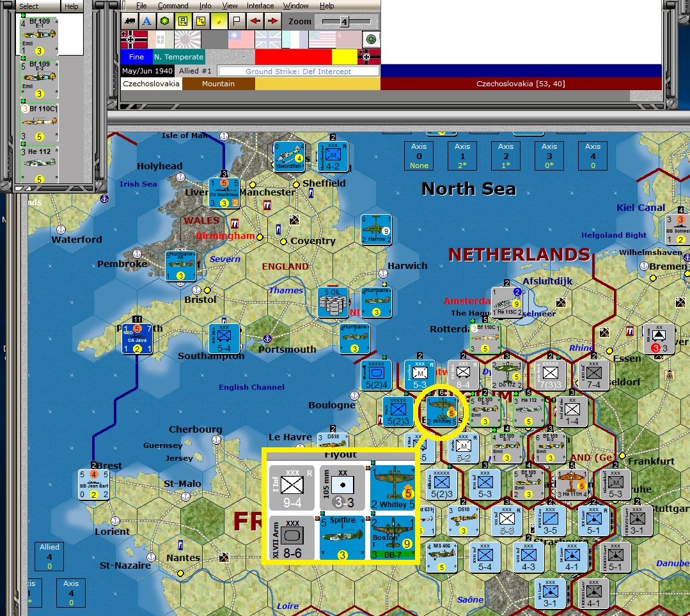Toggle the yellow unit counter display icon
Viewport: 690px width, 616px height.
click(x=183, y=20)
